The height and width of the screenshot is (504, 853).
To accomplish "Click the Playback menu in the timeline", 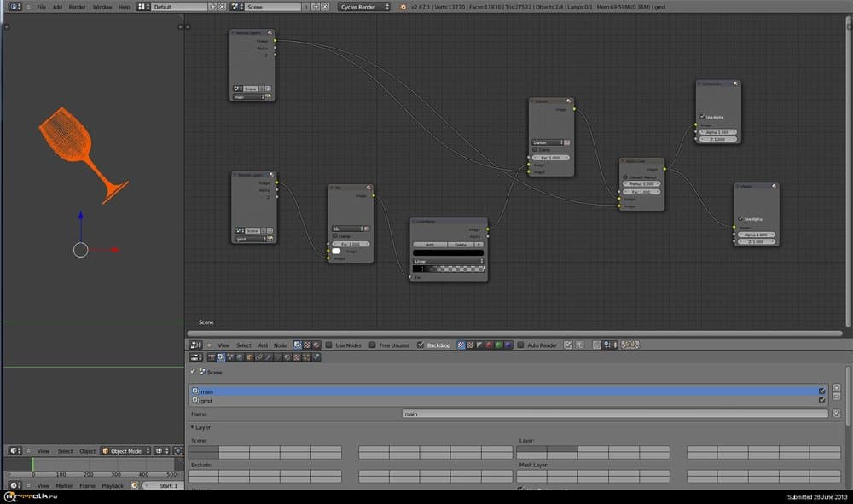I will 113,485.
